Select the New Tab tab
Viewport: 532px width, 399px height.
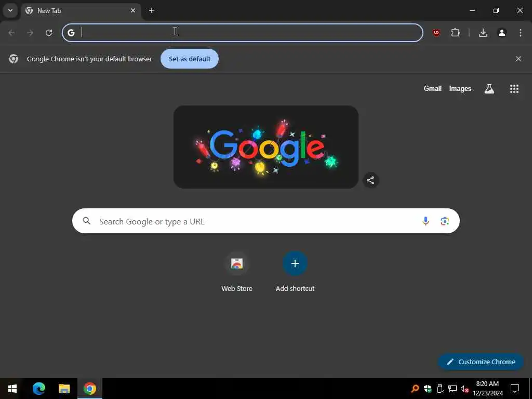click(x=81, y=10)
